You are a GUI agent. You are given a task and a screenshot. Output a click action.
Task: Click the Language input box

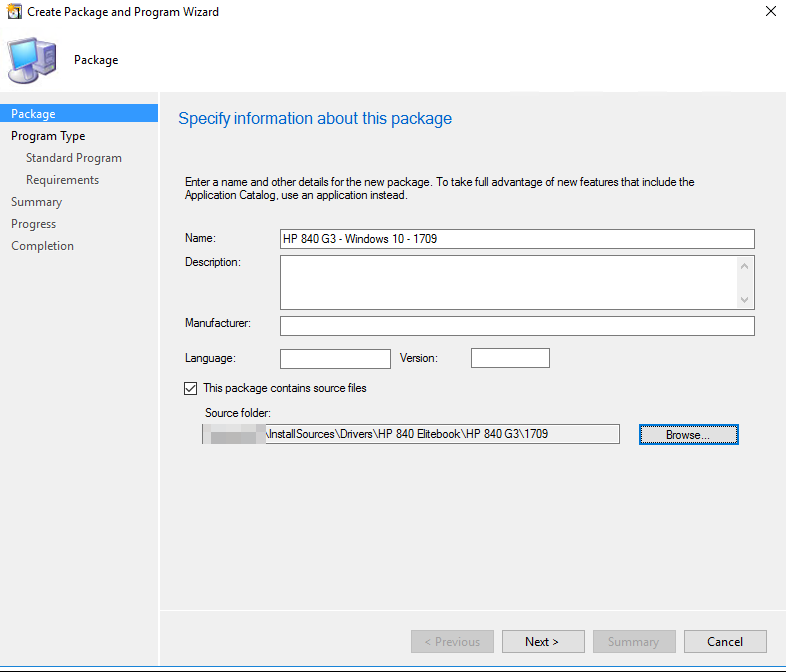[335, 358]
